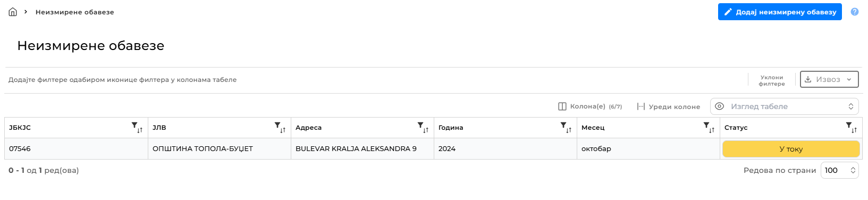Sort the ЈБКЈС column with arrows icon

(140, 130)
